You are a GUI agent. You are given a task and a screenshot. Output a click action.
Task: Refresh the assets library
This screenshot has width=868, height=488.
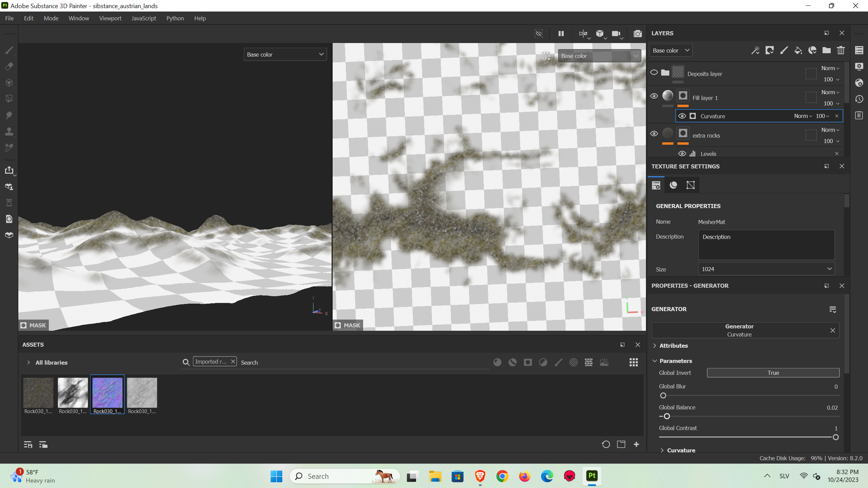pyautogui.click(x=606, y=444)
